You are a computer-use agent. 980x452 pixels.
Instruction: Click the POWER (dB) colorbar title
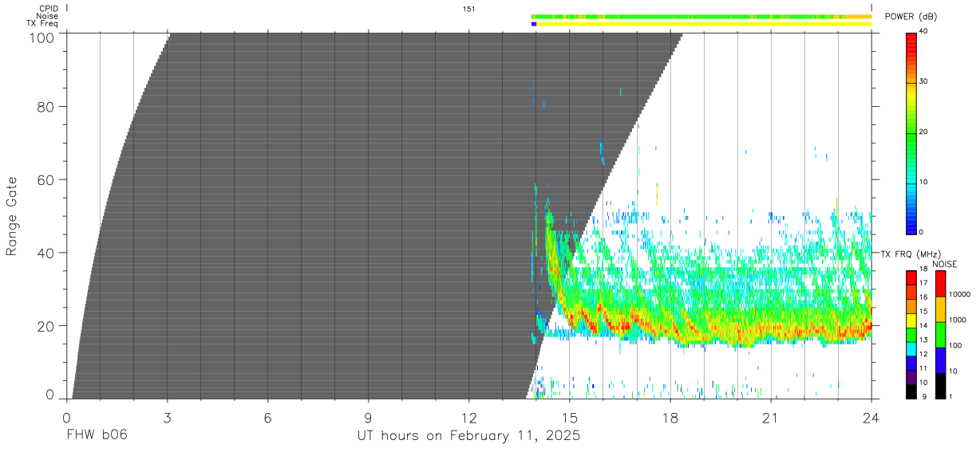[911, 17]
